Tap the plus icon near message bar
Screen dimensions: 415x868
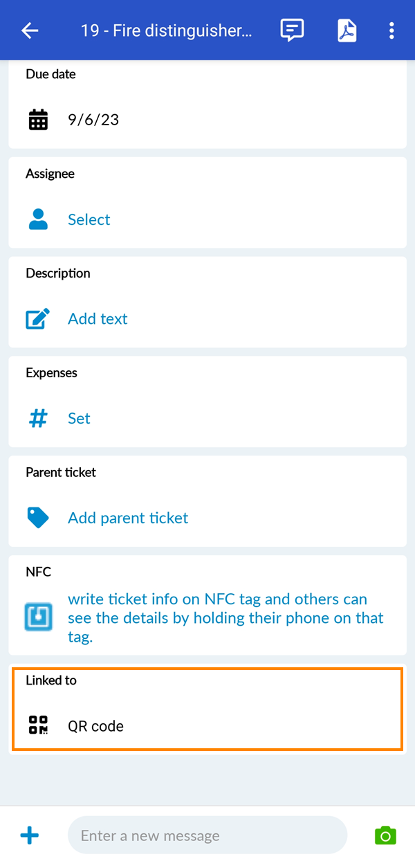point(30,835)
